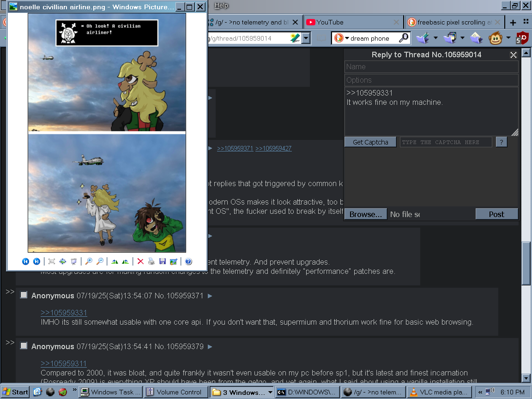Open the downloads folder toolbar icon
532x399 pixels.
click(423, 38)
